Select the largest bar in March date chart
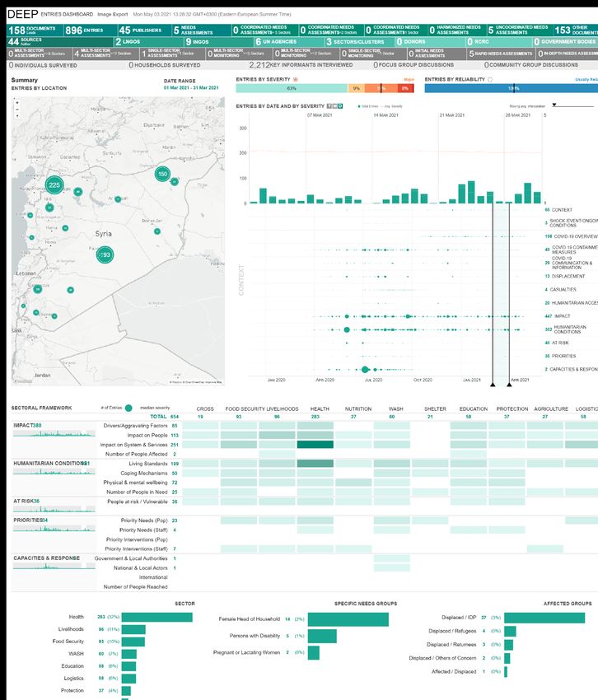 pos(471,193)
